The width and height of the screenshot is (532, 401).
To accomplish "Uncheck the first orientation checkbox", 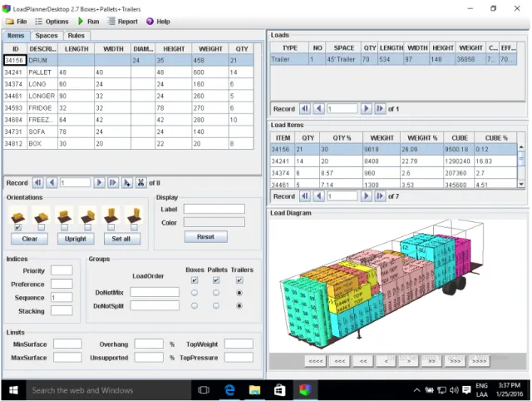I will tap(18, 227).
